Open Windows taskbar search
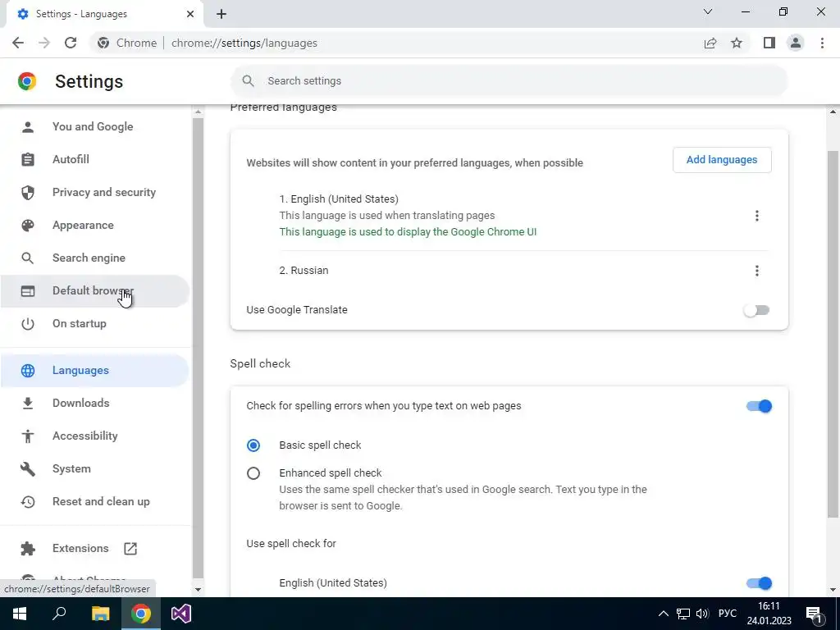 [x=59, y=614]
